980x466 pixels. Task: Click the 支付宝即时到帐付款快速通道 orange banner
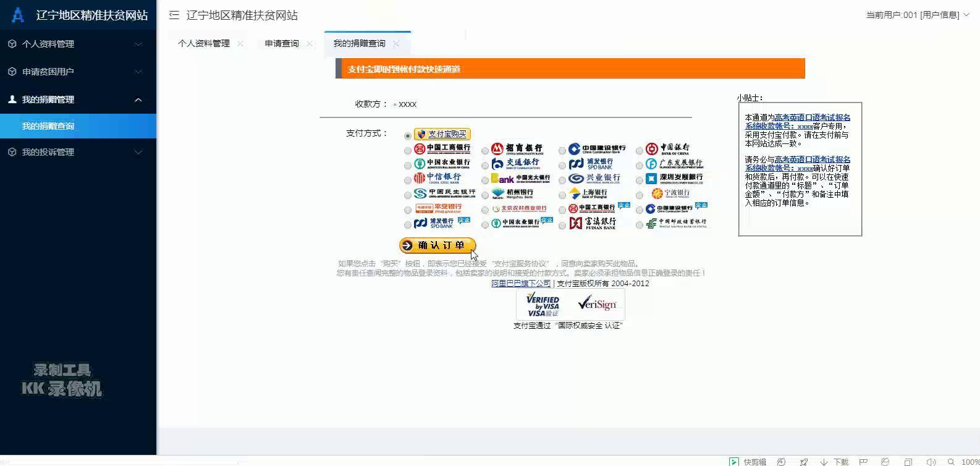(x=570, y=69)
